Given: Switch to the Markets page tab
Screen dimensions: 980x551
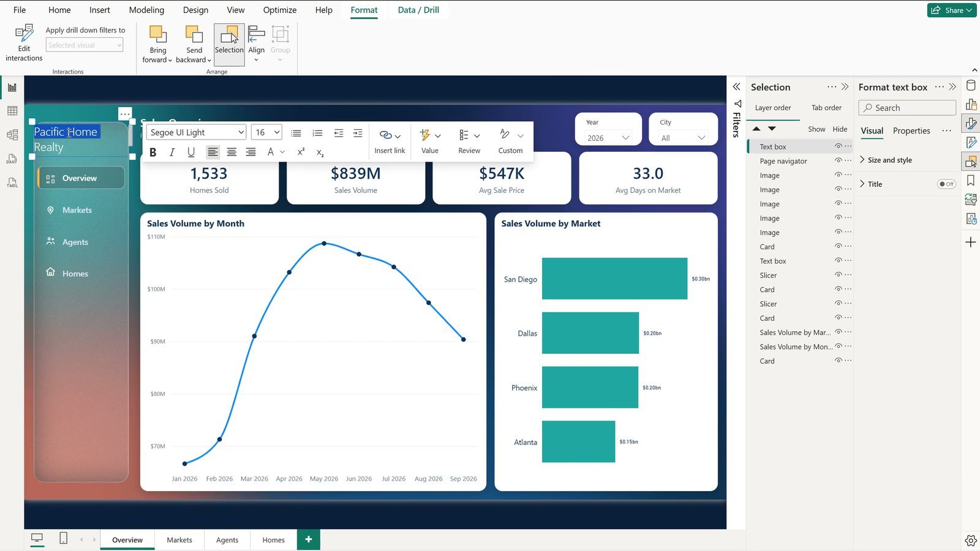Looking at the screenshot, I should (x=179, y=540).
